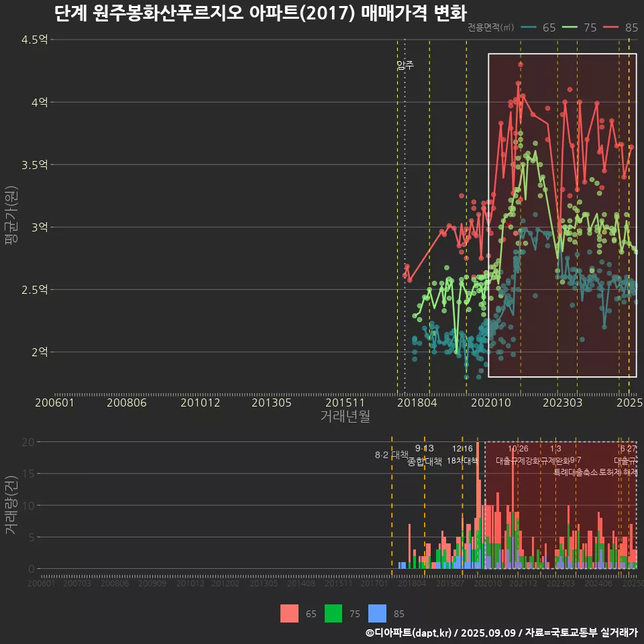This screenshot has width=644, height=644.
Task: Click the 200601 x-axis label of price chart
Action: point(54,402)
